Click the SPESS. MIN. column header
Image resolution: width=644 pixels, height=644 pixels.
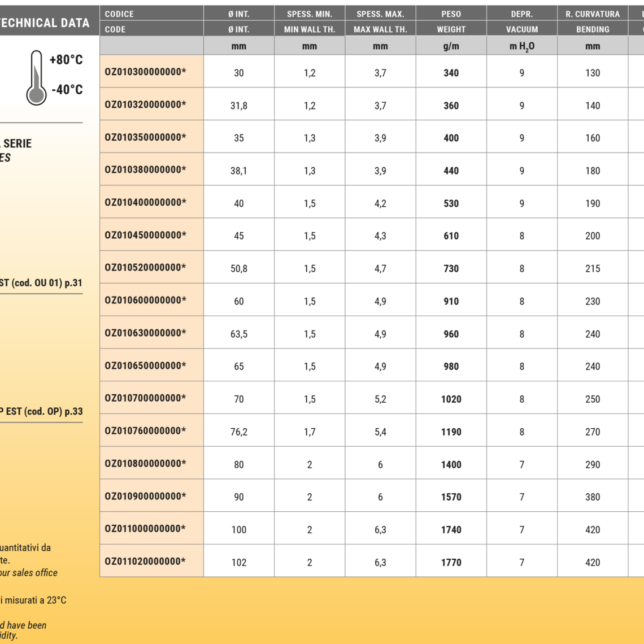coord(309,14)
